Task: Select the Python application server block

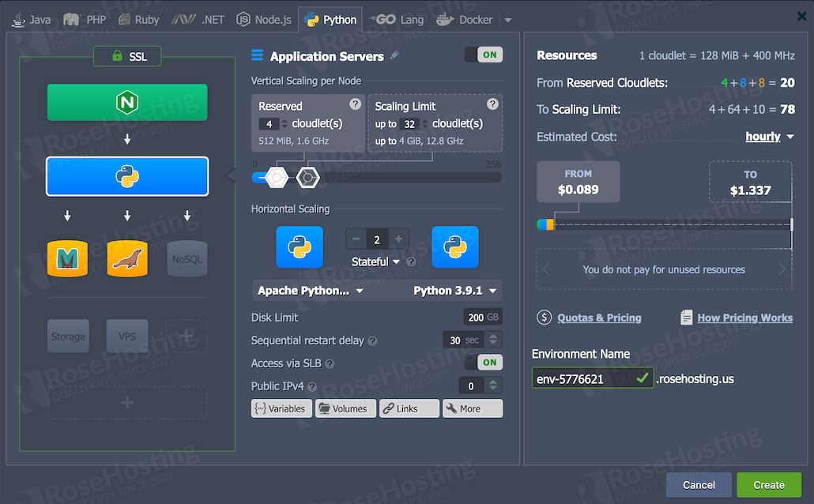Action: 127,176
